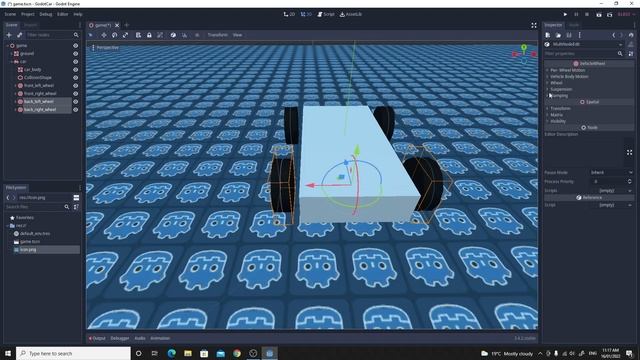Play the current scene clapper icon
Viewport: 640px width, 360px height.
pyautogui.click(x=599, y=14)
